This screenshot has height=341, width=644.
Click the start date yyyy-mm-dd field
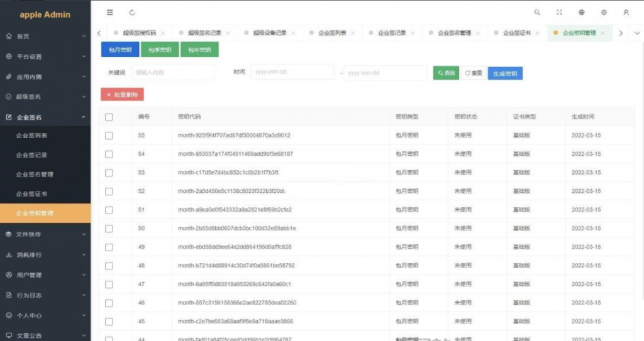(292, 72)
